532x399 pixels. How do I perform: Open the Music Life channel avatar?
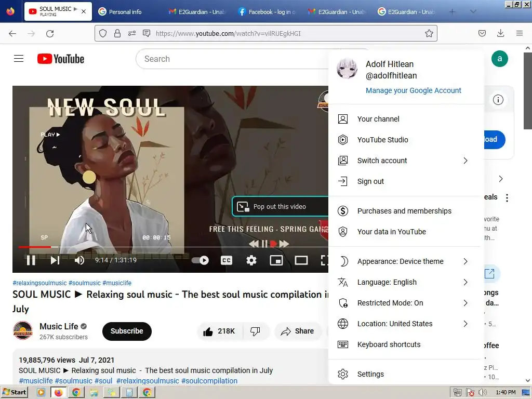tap(22, 331)
